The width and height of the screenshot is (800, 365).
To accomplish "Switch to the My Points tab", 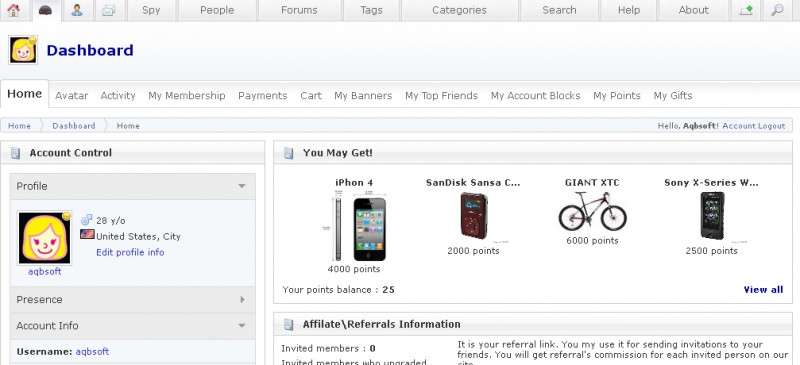I will pyautogui.click(x=616, y=95).
